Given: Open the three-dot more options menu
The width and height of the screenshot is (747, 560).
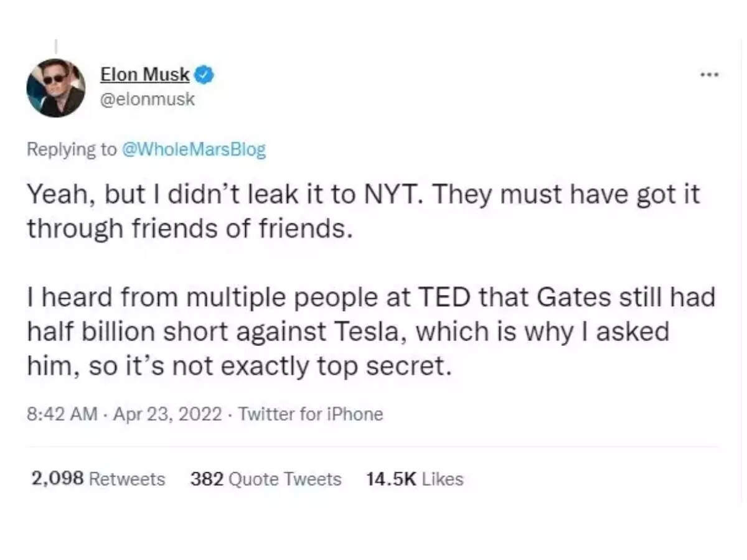Looking at the screenshot, I should coord(709,75).
